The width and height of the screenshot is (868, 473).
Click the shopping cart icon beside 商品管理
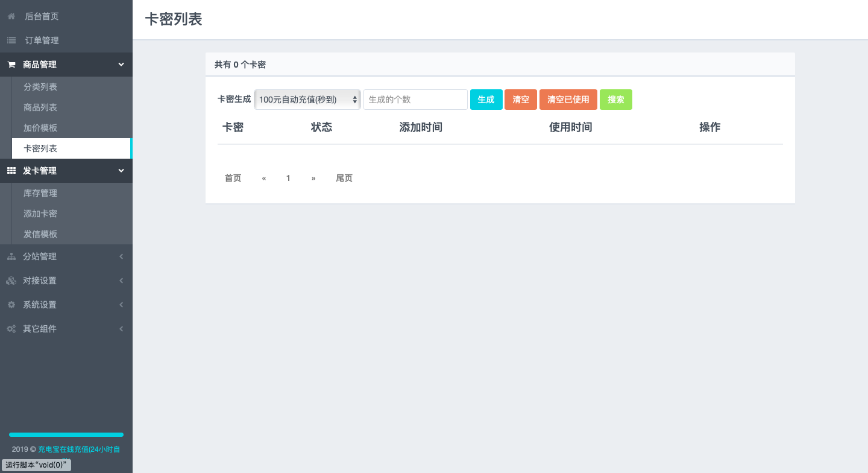point(11,65)
